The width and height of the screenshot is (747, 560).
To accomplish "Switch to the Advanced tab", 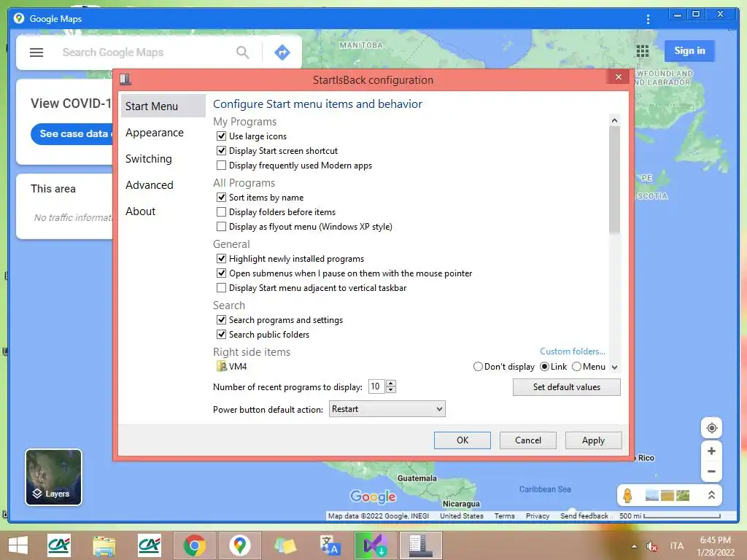I will coord(149,184).
